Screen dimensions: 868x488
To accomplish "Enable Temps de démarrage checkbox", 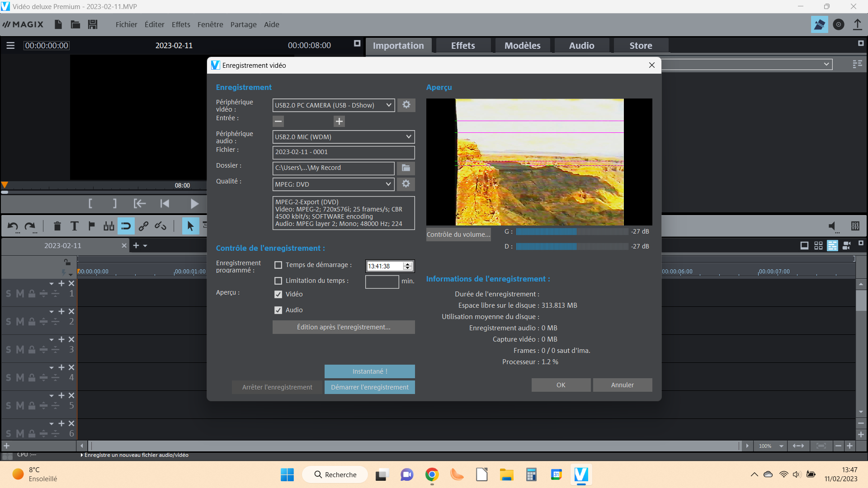I will point(278,265).
